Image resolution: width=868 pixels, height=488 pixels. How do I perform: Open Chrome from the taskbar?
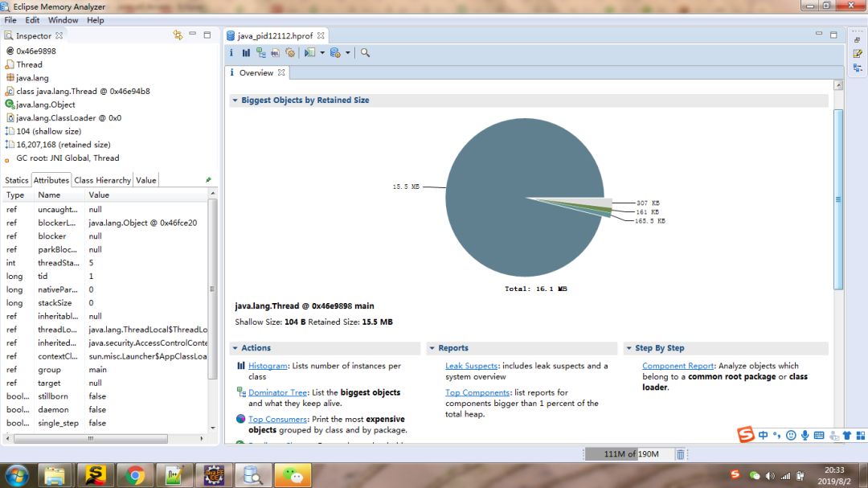[x=134, y=476]
